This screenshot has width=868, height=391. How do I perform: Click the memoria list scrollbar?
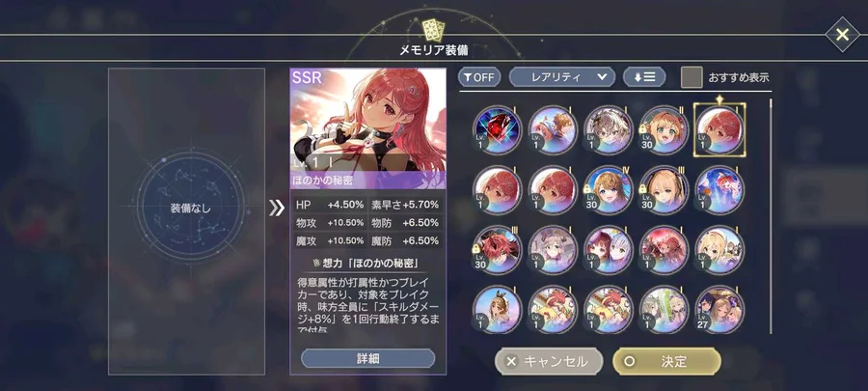point(770,216)
